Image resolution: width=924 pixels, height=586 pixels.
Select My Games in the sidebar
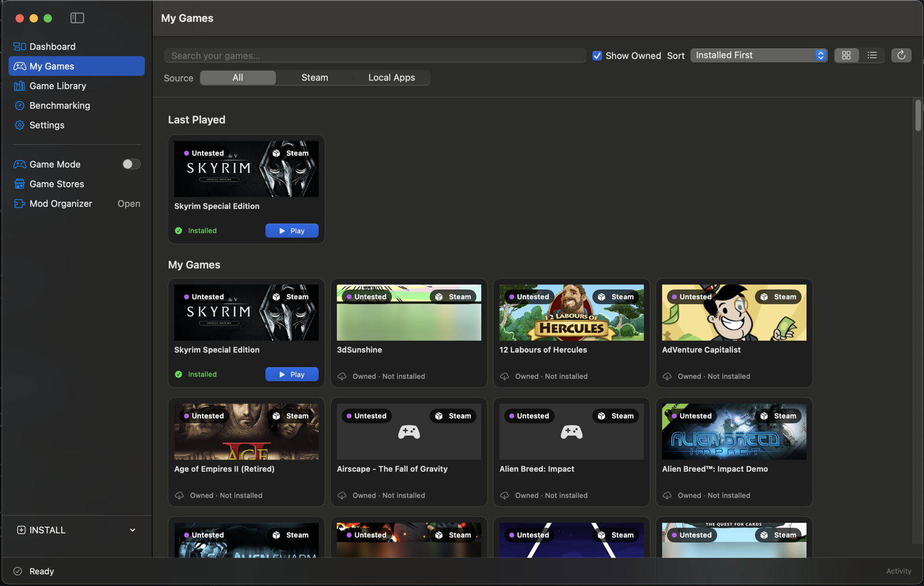(77, 66)
